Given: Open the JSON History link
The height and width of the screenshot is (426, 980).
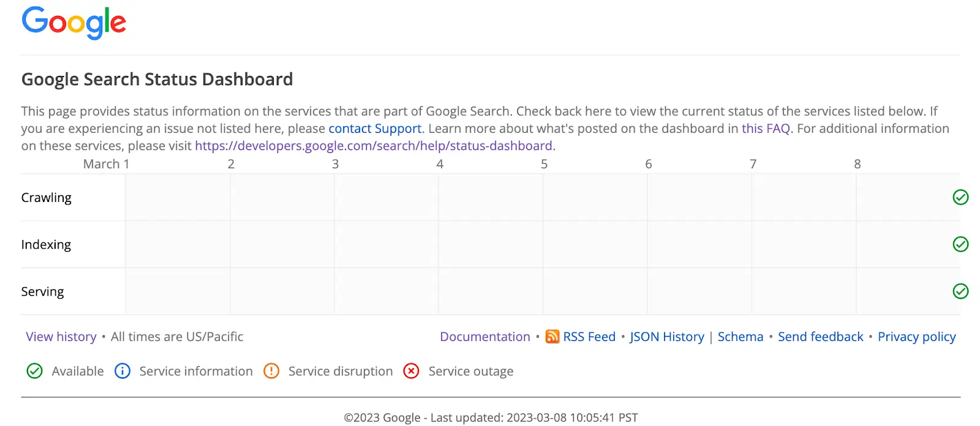Looking at the screenshot, I should [x=667, y=337].
